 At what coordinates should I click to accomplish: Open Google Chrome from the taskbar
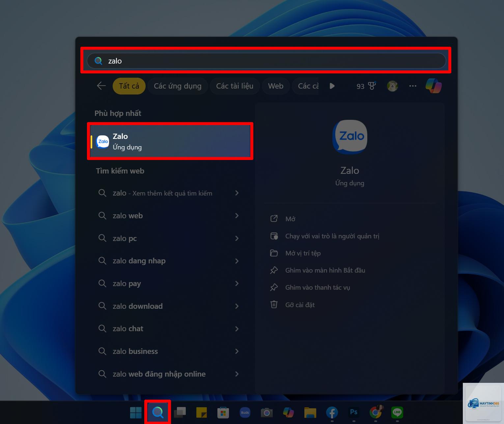376,412
